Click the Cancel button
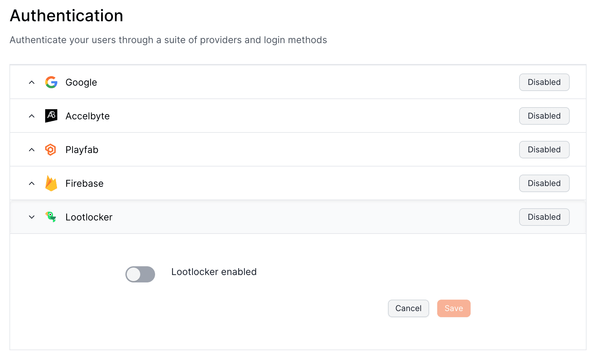 (x=408, y=308)
